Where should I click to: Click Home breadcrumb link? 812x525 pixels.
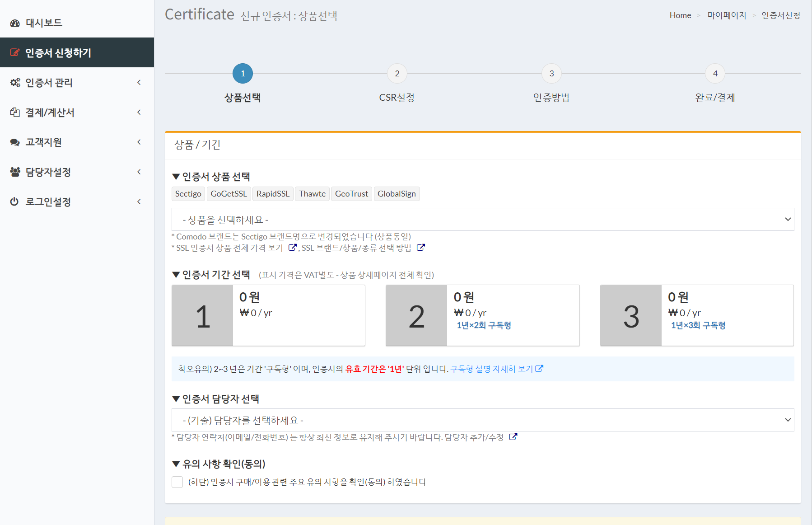[x=680, y=15]
